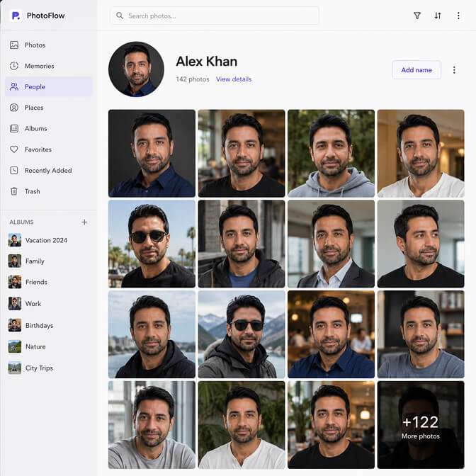Open the Family album
The image size is (476, 476).
click(x=35, y=261)
